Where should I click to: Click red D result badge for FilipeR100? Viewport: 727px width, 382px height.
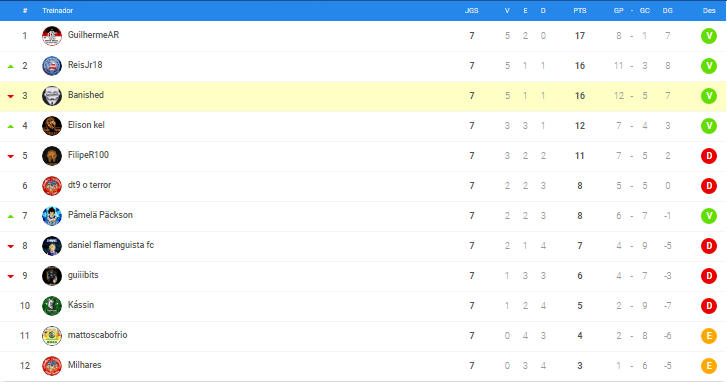point(708,156)
